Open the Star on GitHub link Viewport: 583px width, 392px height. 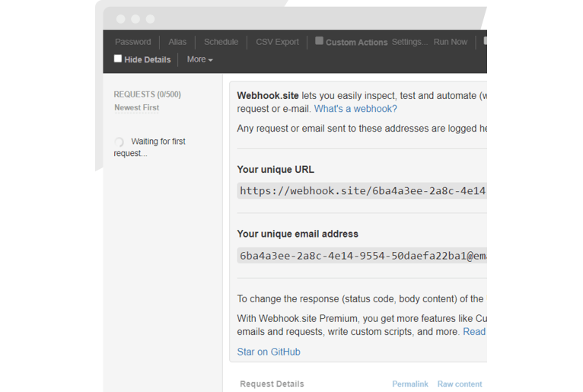coord(269,352)
